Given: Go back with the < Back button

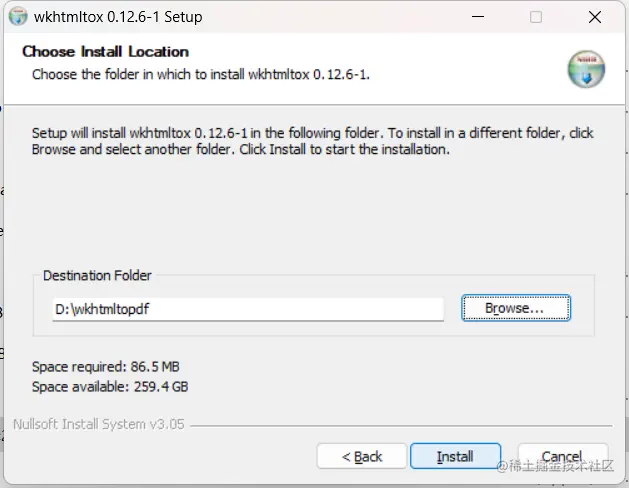Looking at the screenshot, I should tap(362, 456).
